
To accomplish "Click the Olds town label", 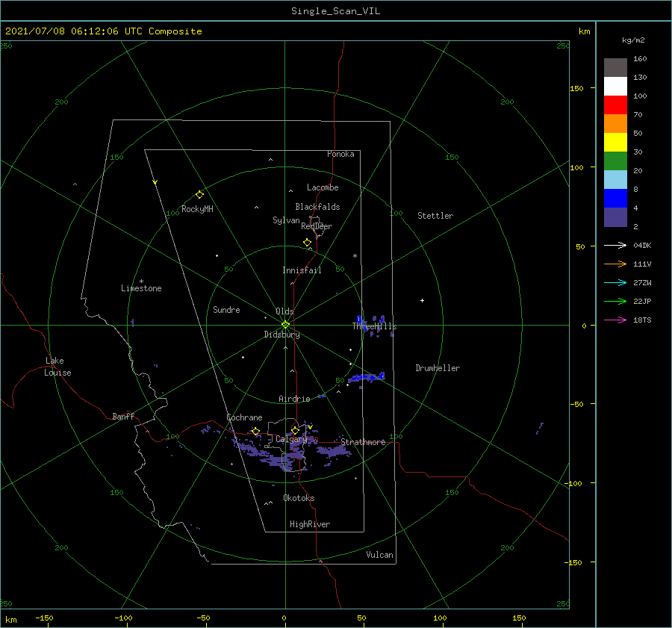I will (284, 311).
